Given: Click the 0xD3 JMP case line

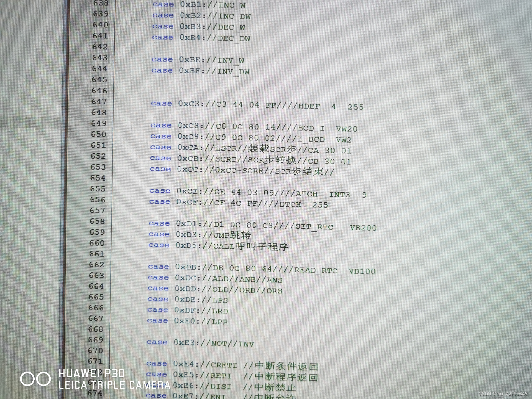Looking at the screenshot, I should pyautogui.click(x=199, y=235).
